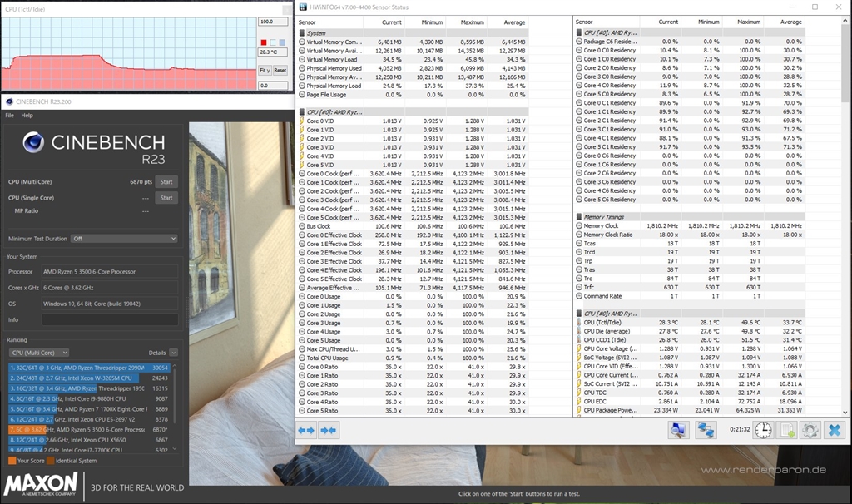Click the Physical Memory Used sensor row
Image resolution: width=852 pixels, height=504 pixels.
(x=413, y=68)
